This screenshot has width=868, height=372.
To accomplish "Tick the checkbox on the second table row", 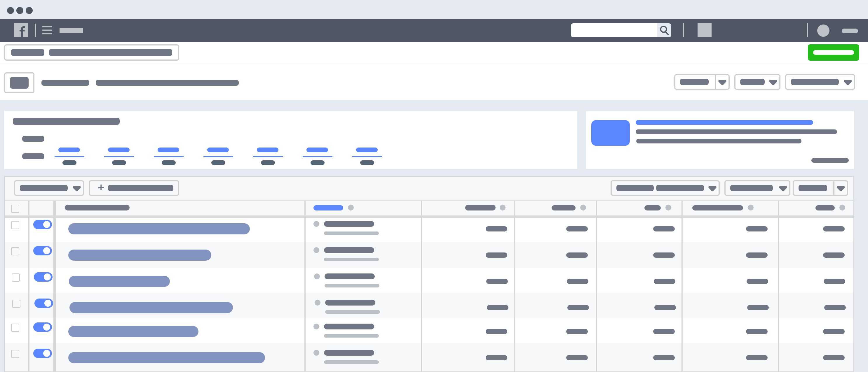I will pyautogui.click(x=15, y=251).
